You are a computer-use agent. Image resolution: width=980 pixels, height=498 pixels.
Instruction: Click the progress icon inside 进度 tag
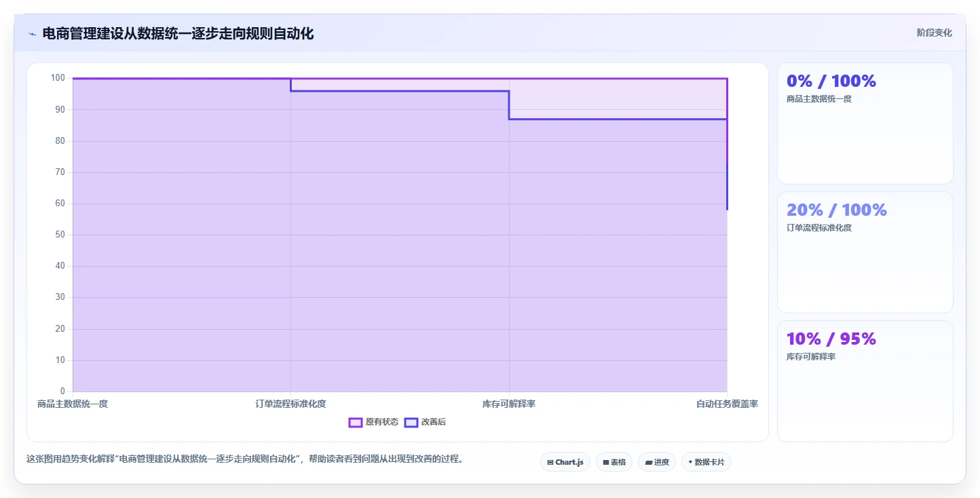coord(648,462)
